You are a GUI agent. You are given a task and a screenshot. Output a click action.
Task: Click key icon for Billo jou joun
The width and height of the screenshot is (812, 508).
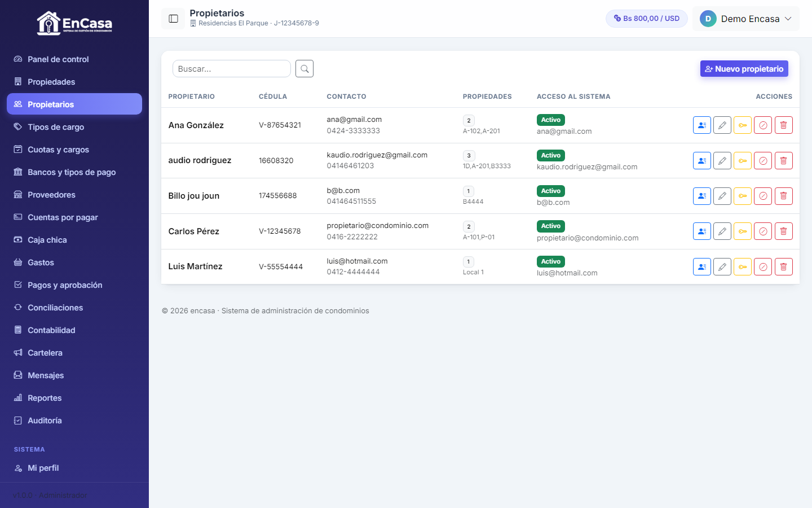(x=743, y=196)
